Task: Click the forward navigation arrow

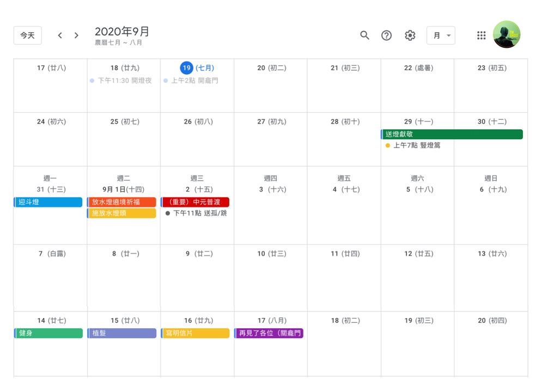Action: (76, 35)
